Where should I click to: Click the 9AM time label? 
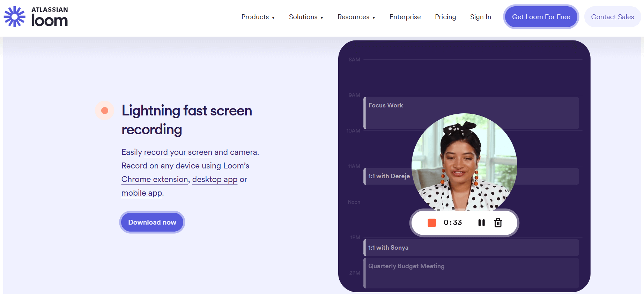354,95
